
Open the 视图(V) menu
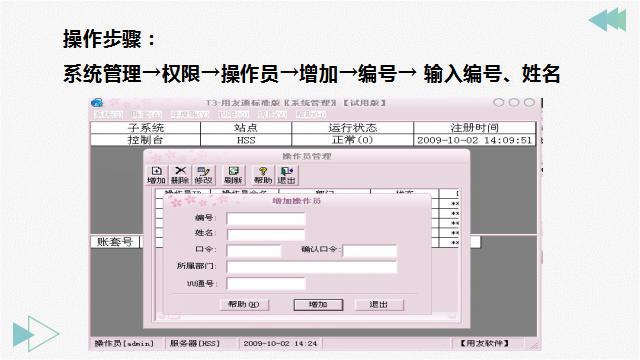(272, 115)
